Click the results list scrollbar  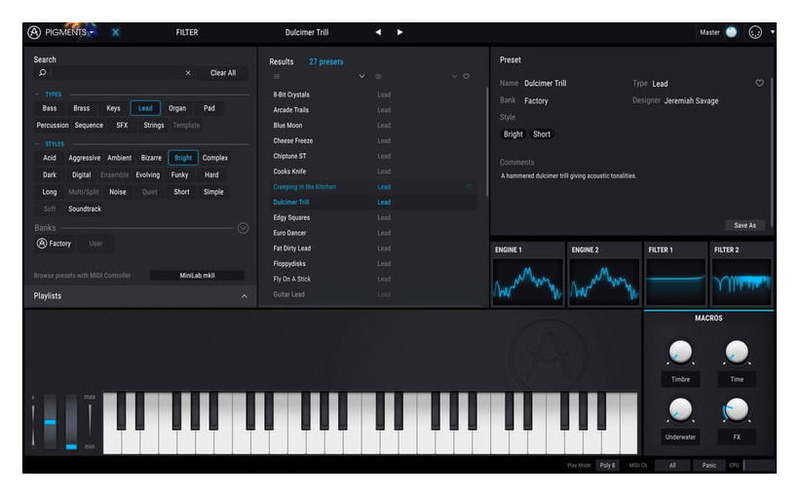click(x=487, y=142)
